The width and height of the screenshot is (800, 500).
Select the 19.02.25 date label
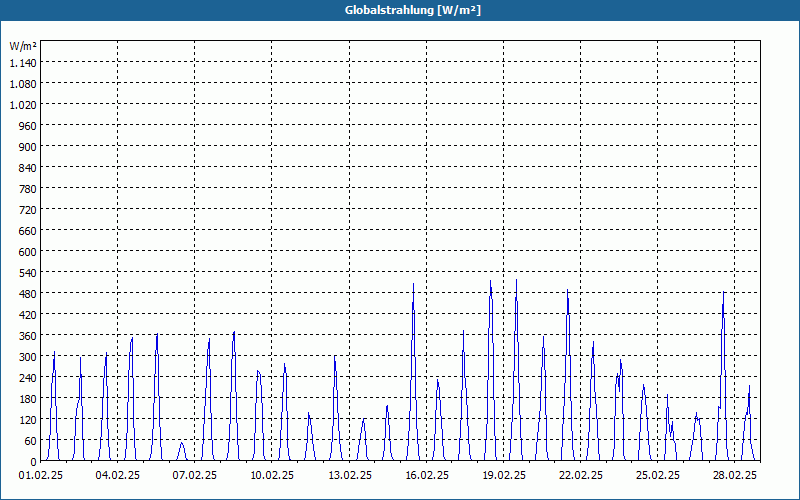point(504,476)
